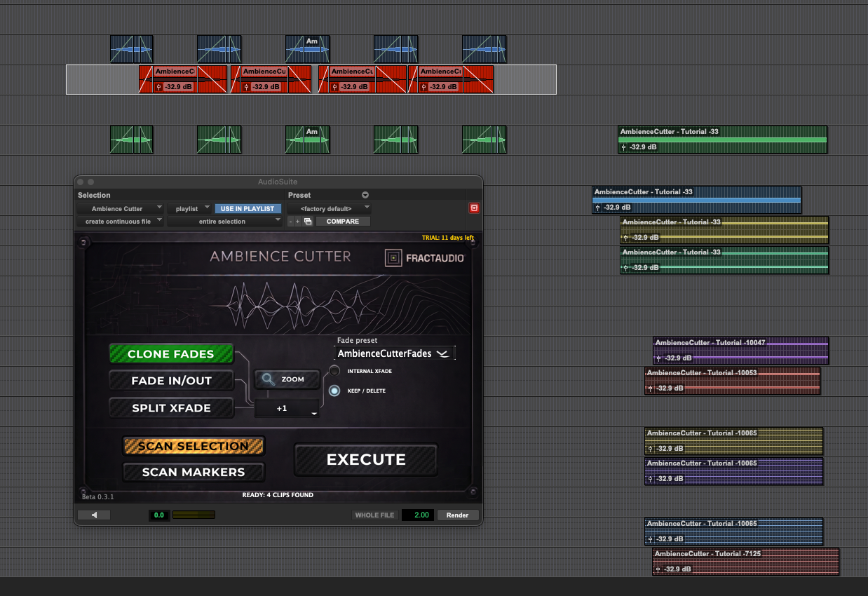
Task: Enable the CLONE FADES mode
Action: [x=171, y=354]
